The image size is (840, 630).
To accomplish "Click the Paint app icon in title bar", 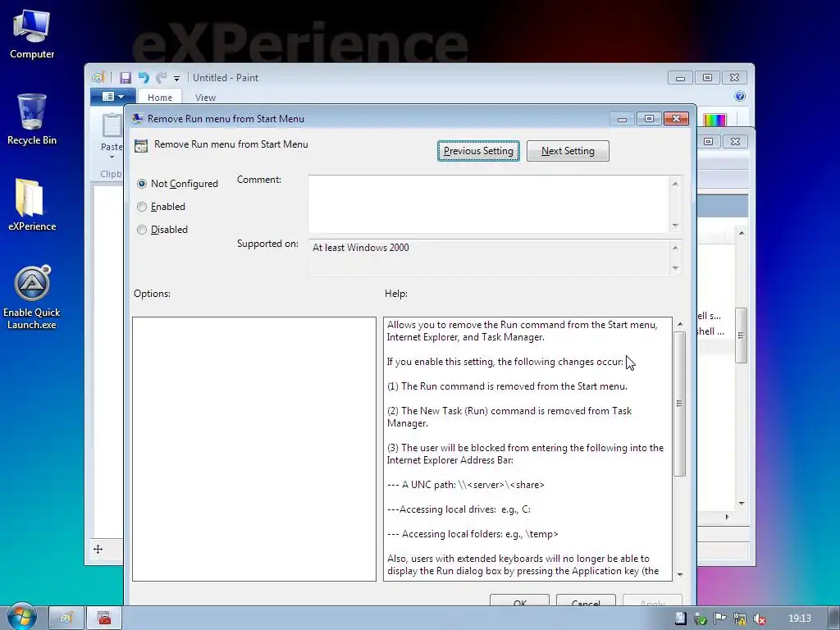I will coord(98,78).
